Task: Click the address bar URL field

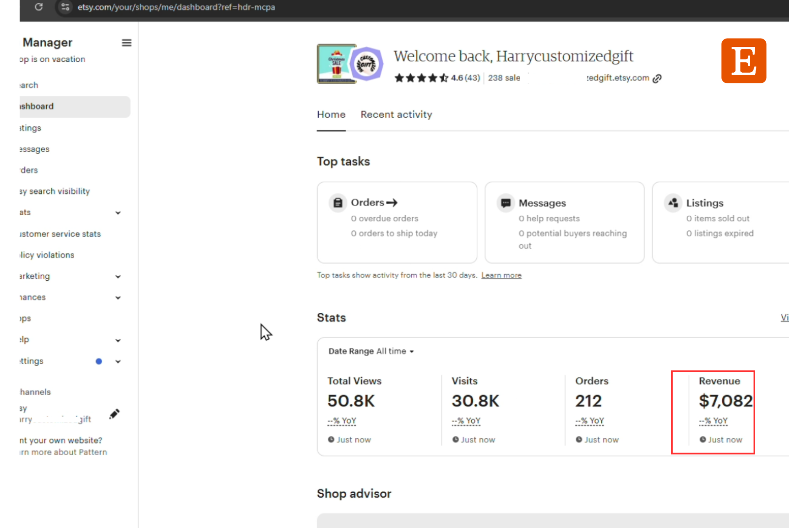Action: coord(176,7)
